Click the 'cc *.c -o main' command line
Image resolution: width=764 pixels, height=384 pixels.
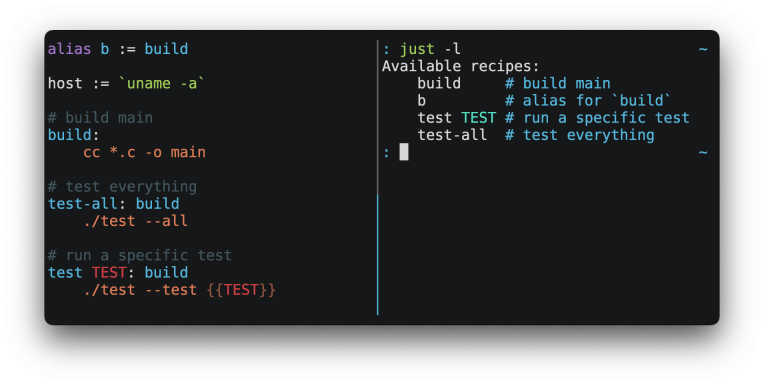[x=144, y=153]
